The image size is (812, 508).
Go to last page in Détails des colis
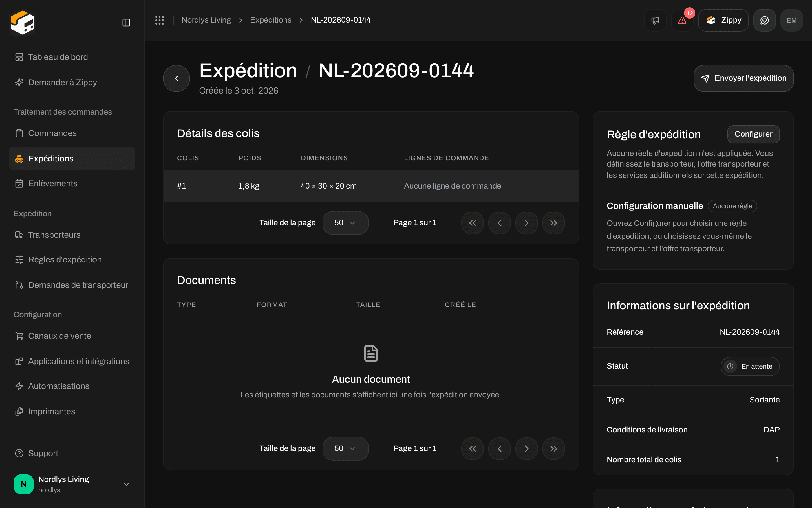(x=554, y=223)
